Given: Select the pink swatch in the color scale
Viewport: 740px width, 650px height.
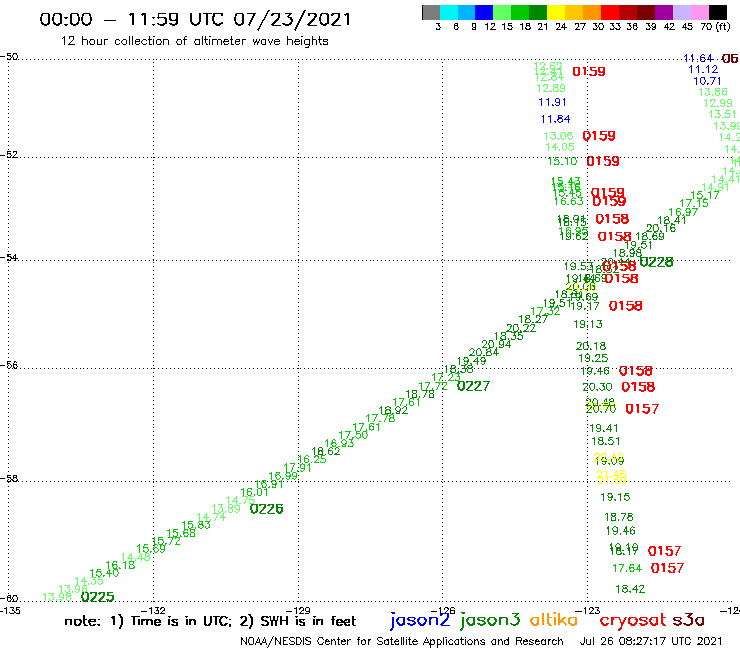Looking at the screenshot, I should [x=699, y=12].
